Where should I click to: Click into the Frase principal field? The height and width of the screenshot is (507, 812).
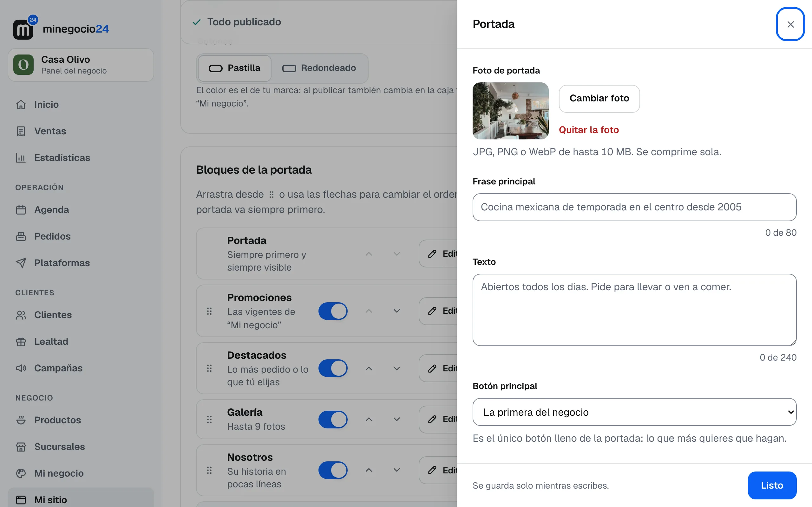pos(634,207)
